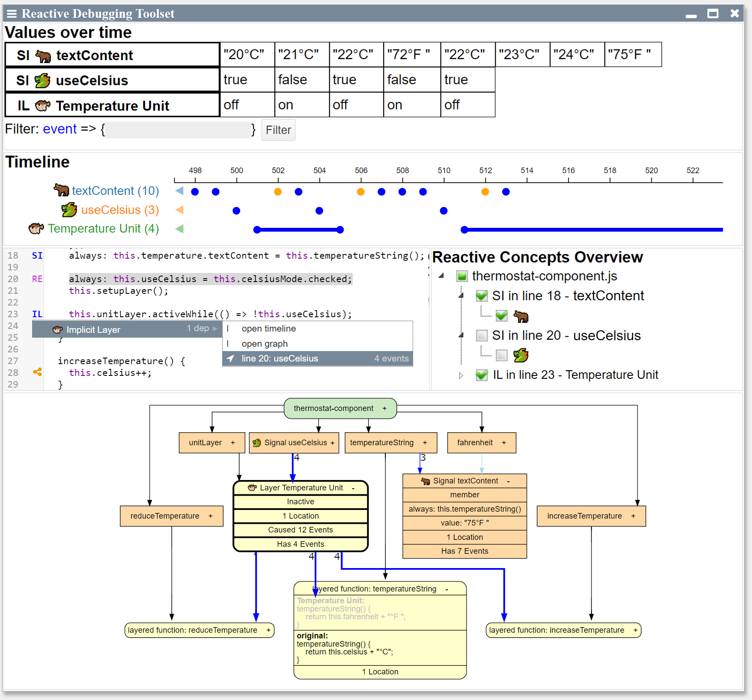Open the hamburger menu in title bar

tap(12, 14)
